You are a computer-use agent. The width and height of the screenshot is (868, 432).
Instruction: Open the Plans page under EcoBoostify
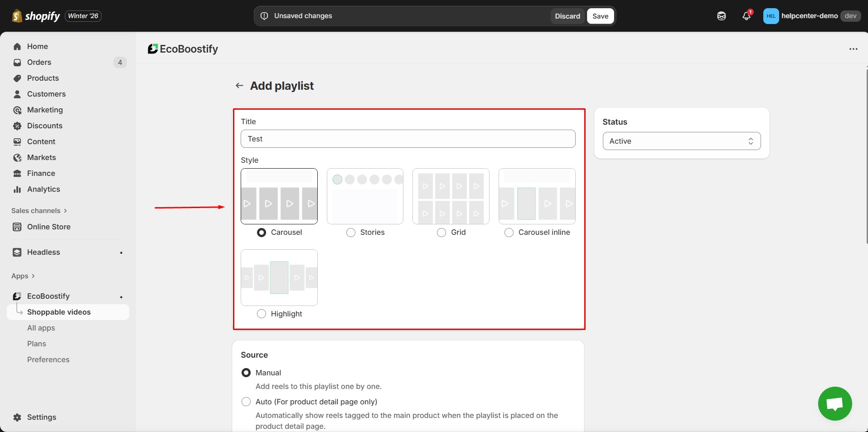click(37, 344)
